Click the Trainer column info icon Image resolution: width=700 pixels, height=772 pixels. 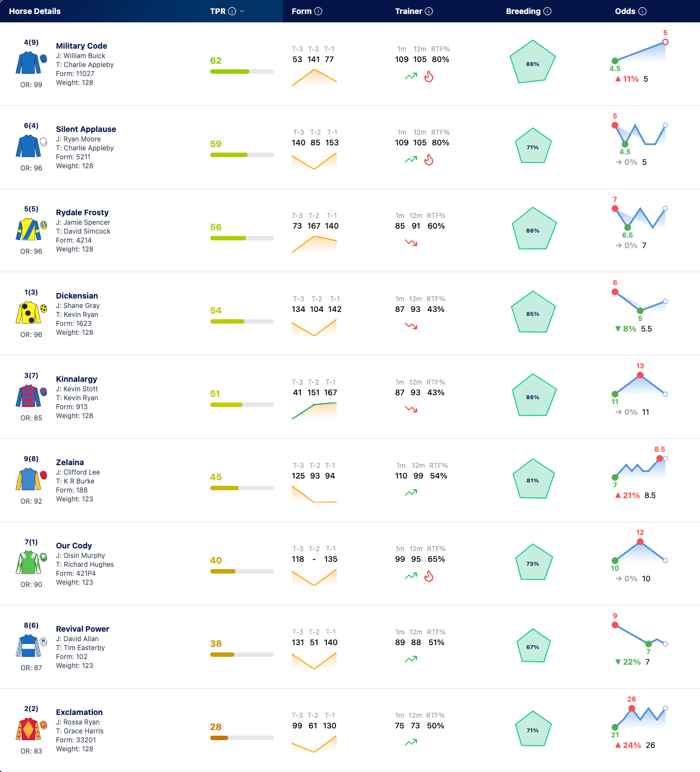click(x=429, y=11)
